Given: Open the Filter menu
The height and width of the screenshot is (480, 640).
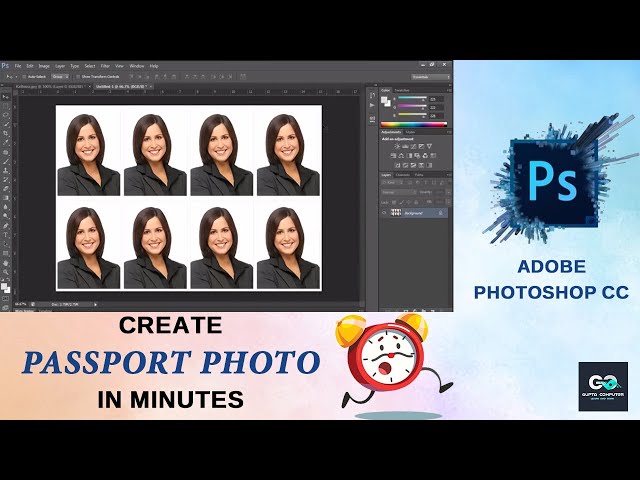Looking at the screenshot, I should (105, 66).
